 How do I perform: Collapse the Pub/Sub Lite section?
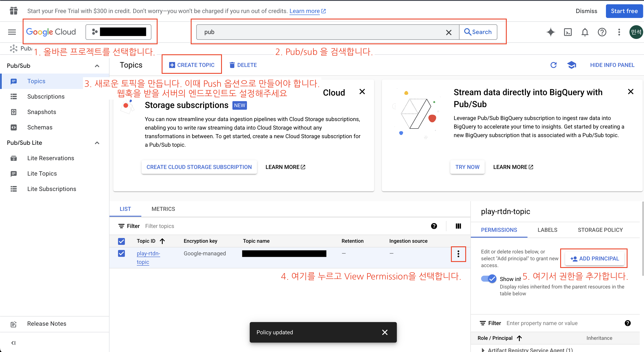coord(97,143)
